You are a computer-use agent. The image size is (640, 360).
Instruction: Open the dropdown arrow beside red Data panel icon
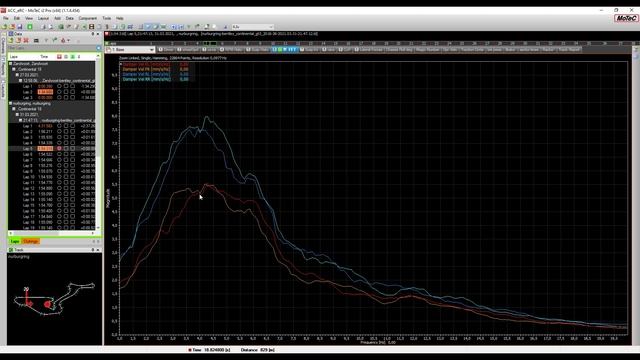pos(68,40)
